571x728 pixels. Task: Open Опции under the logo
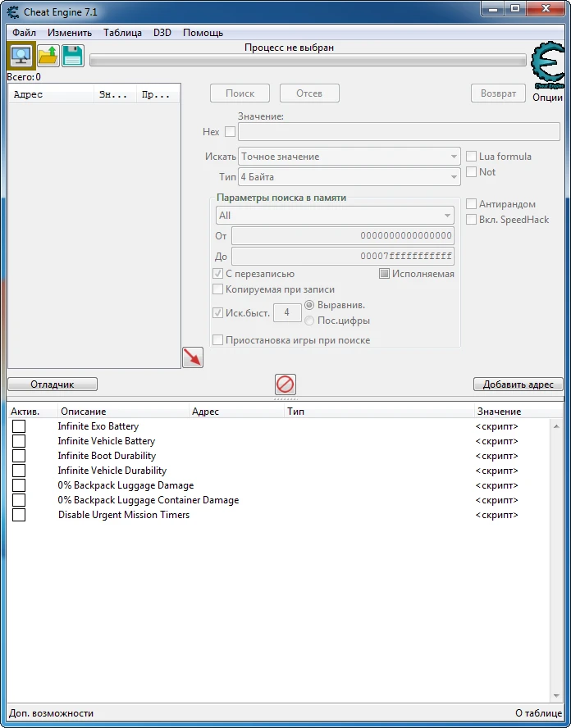pos(548,98)
